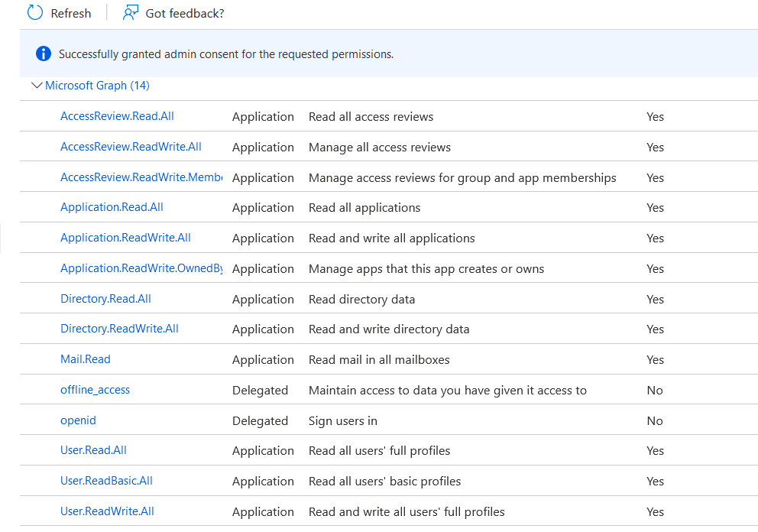Open the User.ReadBasic.All permission
The image size is (758, 532).
106,481
